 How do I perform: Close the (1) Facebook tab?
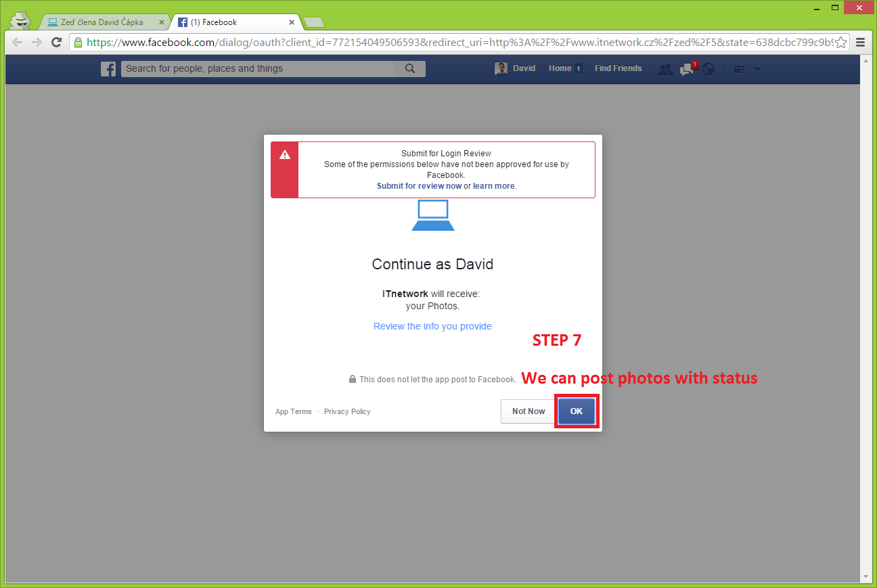click(x=291, y=22)
